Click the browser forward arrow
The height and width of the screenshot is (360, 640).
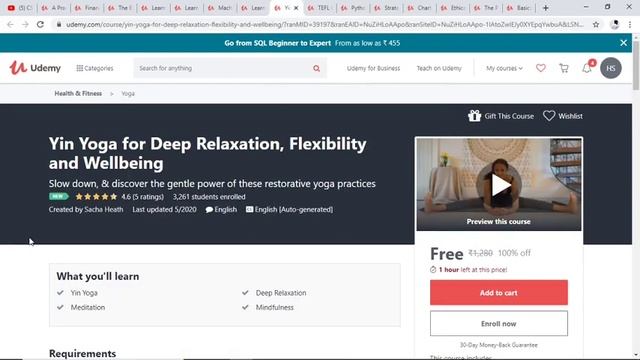[x=25, y=24]
